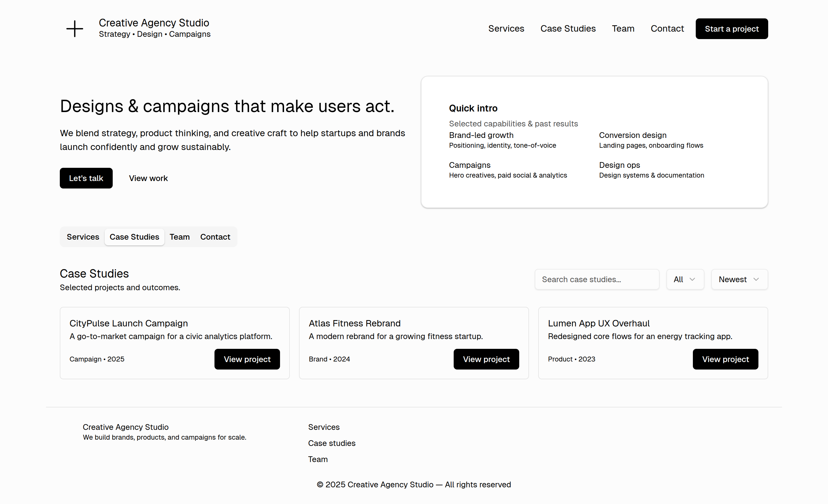The height and width of the screenshot is (504, 828).
Task: Click the footer Case studies link
Action: [331, 443]
